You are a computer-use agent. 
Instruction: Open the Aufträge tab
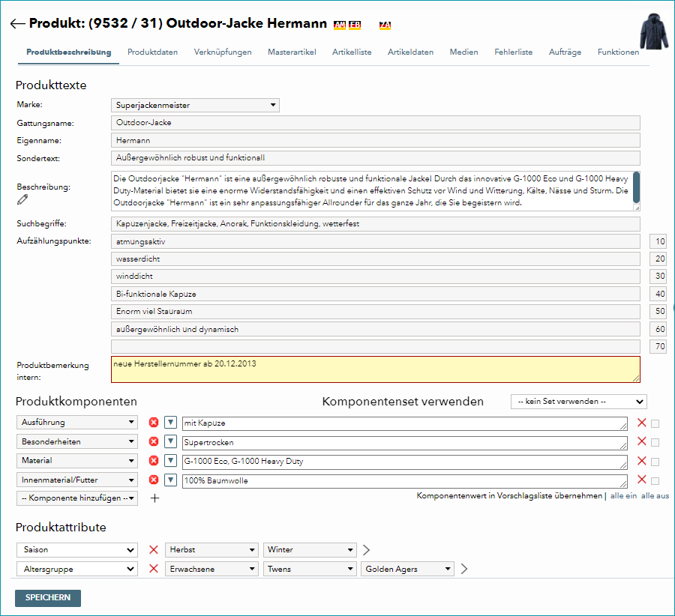565,52
